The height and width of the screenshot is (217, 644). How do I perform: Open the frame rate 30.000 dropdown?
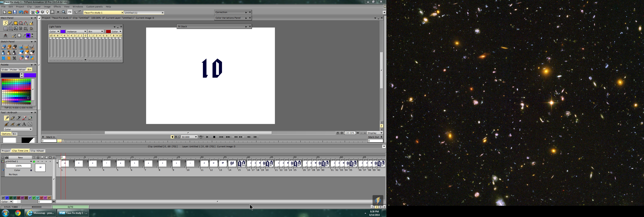point(189,137)
